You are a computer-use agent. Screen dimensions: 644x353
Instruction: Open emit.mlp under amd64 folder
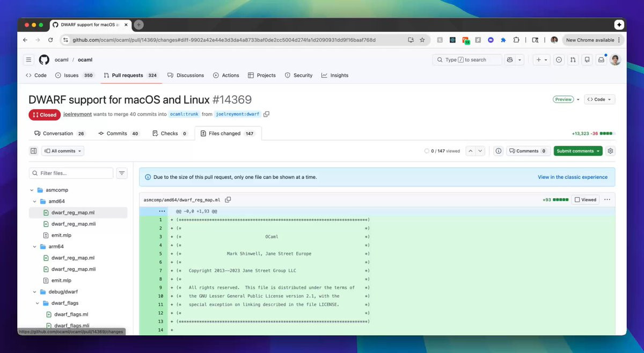(x=61, y=235)
